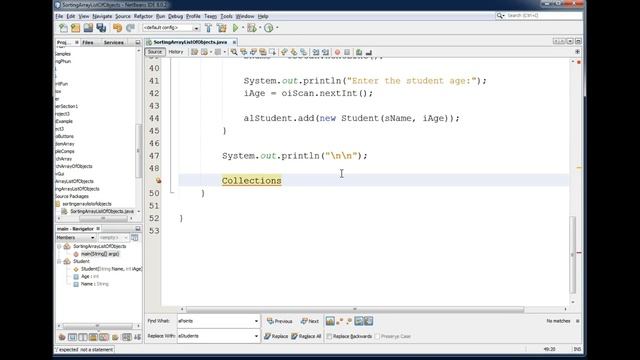Click the Last Edit icon beside History
Viewport: 640px width, 360px height.
pyautogui.click(x=194, y=52)
